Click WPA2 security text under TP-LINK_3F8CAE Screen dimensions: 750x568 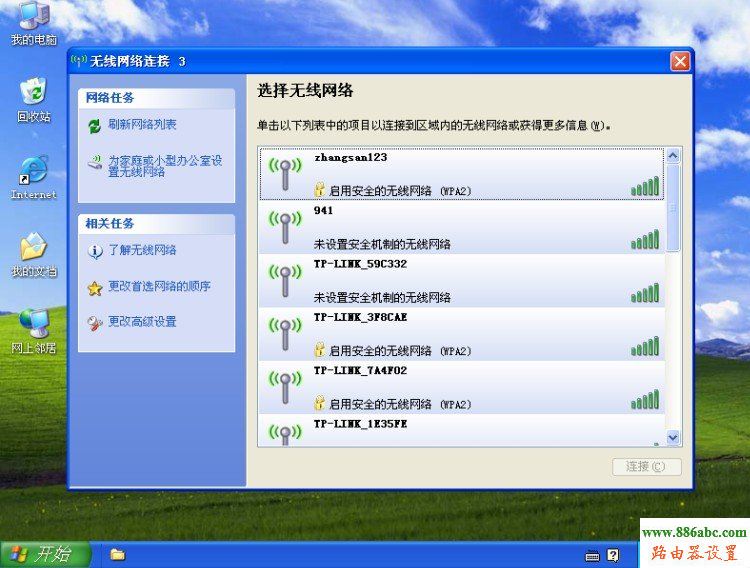[400, 351]
